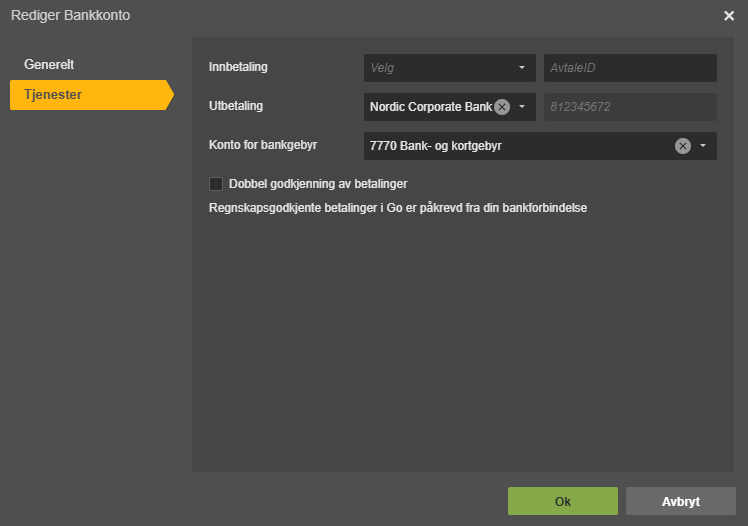The width and height of the screenshot is (748, 526).
Task: Switch to the Generelt tab
Action: point(49,64)
